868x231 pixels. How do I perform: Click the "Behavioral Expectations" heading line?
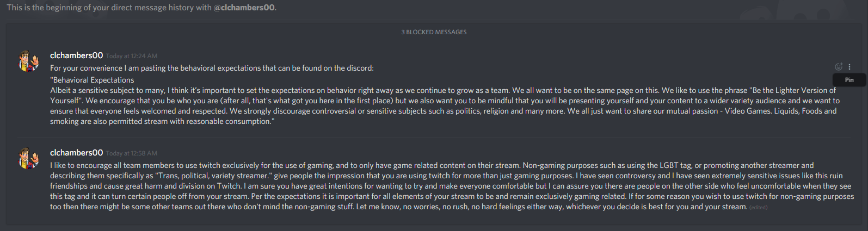pyautogui.click(x=92, y=80)
